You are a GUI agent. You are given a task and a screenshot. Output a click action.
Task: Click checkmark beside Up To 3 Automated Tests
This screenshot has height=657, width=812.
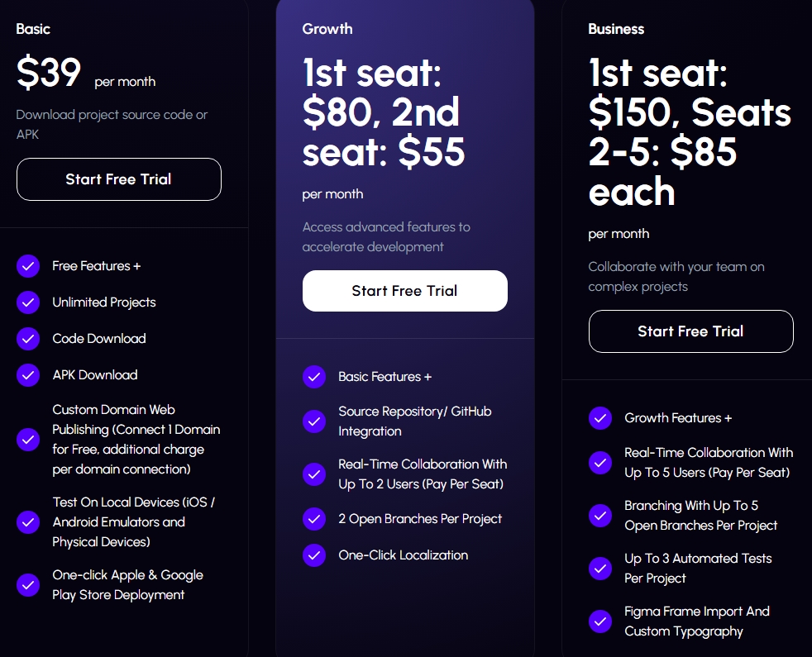click(x=600, y=569)
